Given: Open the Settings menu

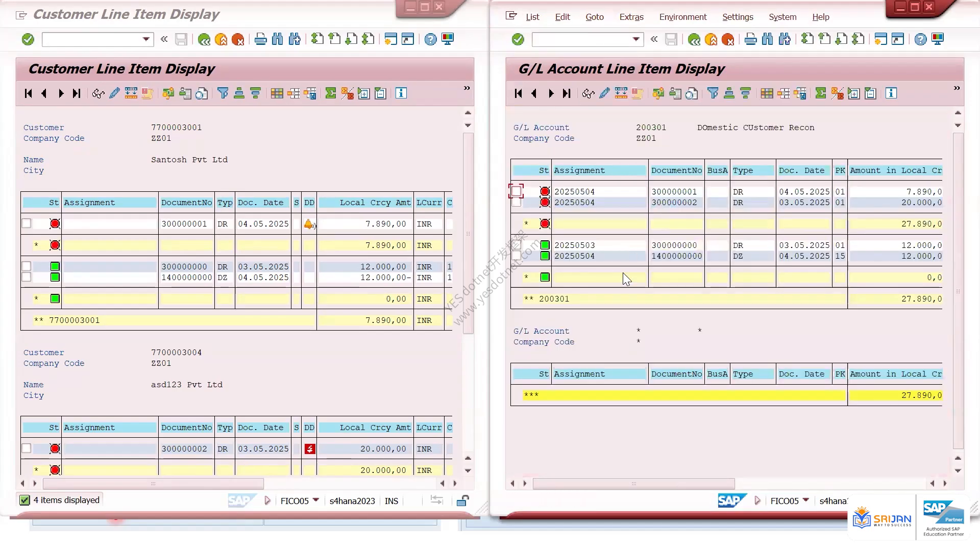Looking at the screenshot, I should point(738,17).
